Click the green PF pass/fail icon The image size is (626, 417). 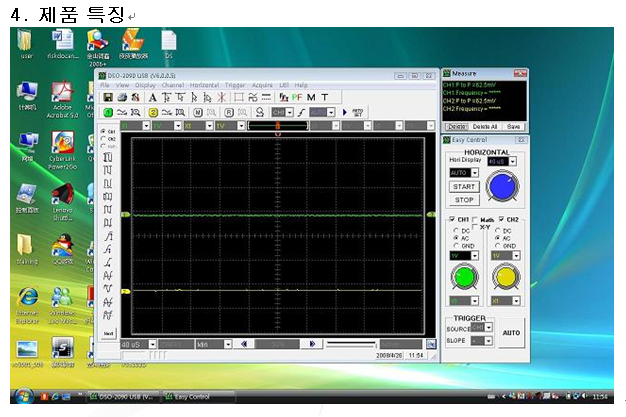coord(297,97)
